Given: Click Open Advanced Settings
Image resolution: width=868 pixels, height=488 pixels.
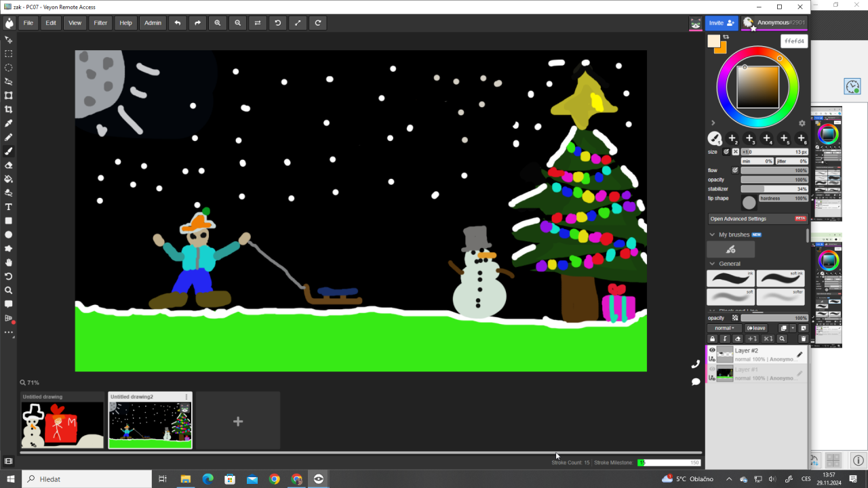Looking at the screenshot, I should pos(738,219).
